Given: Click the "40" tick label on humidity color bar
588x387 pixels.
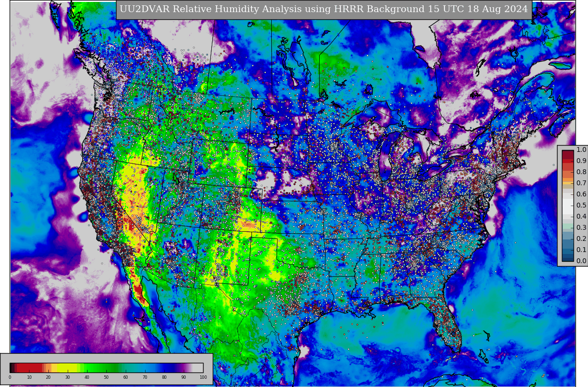Looking at the screenshot, I should click(x=87, y=377).
